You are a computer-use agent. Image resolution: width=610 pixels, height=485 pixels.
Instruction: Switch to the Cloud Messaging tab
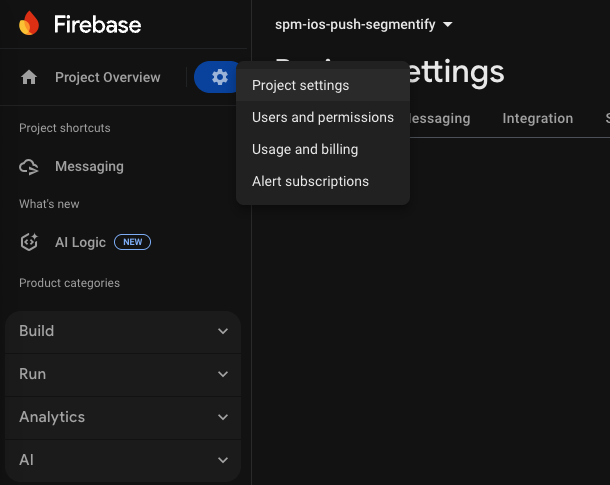[440, 118]
